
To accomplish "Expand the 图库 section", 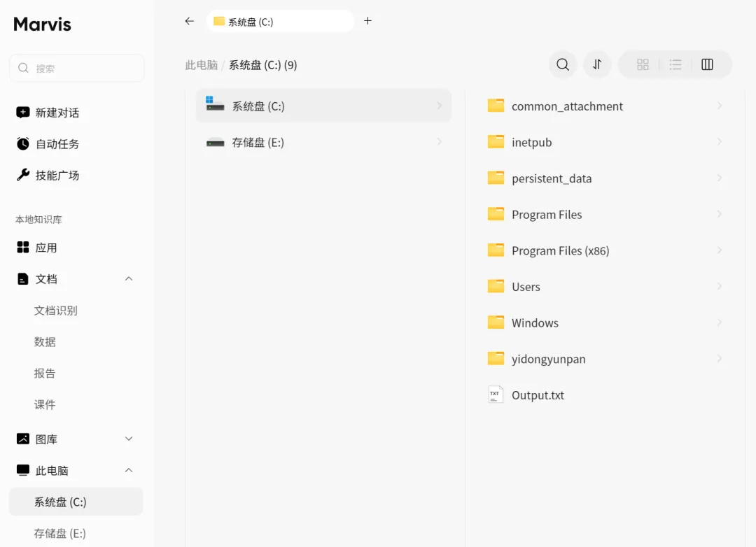I will (129, 439).
